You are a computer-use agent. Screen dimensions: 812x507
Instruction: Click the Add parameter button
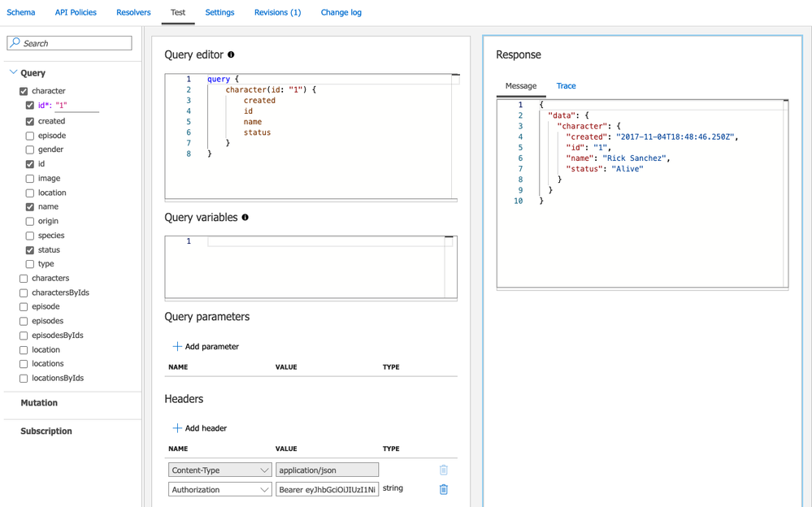click(x=206, y=346)
